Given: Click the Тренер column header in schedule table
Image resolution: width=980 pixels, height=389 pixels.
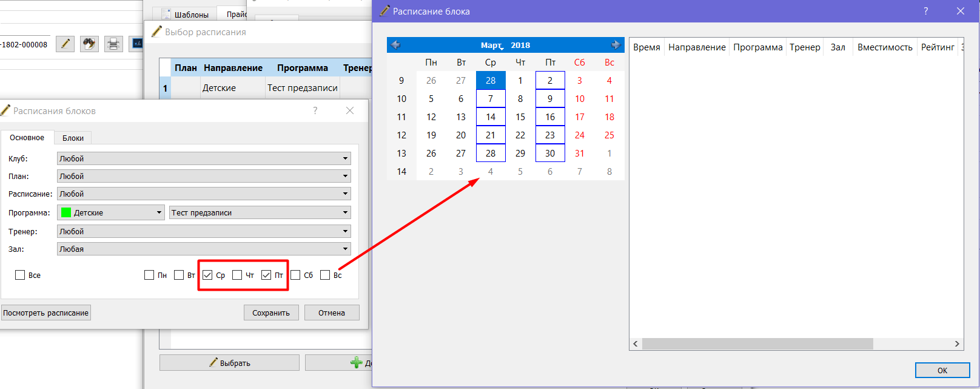Looking at the screenshot, I should click(805, 47).
